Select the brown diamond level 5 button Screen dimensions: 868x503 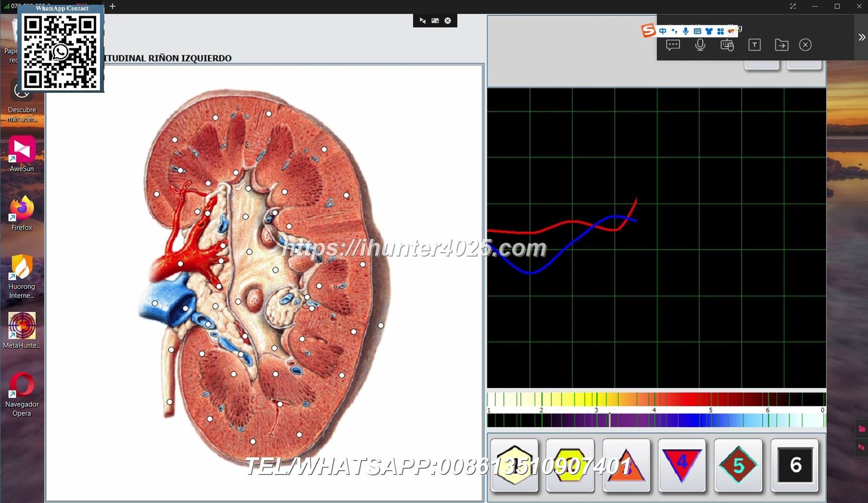[738, 465]
